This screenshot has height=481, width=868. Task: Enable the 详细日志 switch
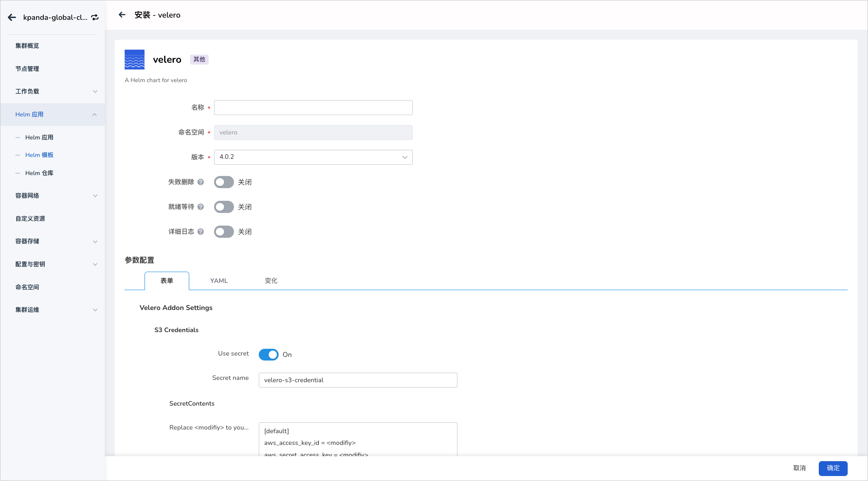click(x=224, y=232)
